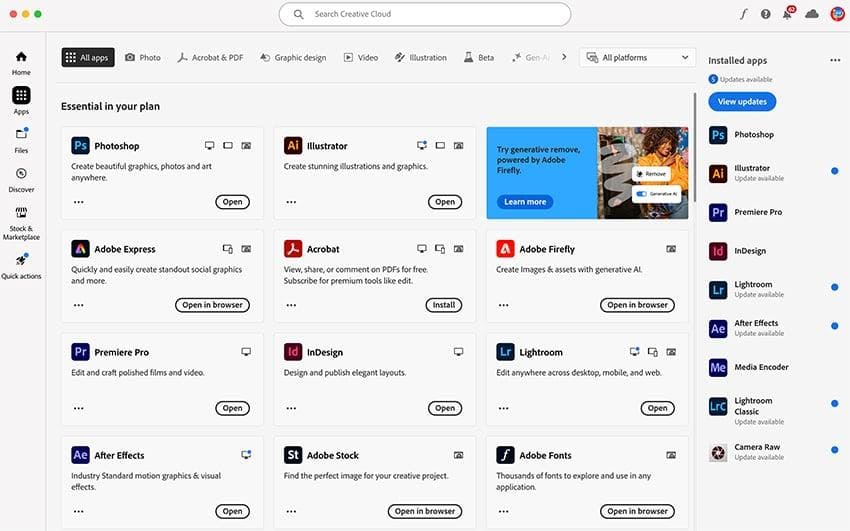The width and height of the screenshot is (850, 531).
Task: Click the Acrobat card icon
Action: (x=293, y=249)
